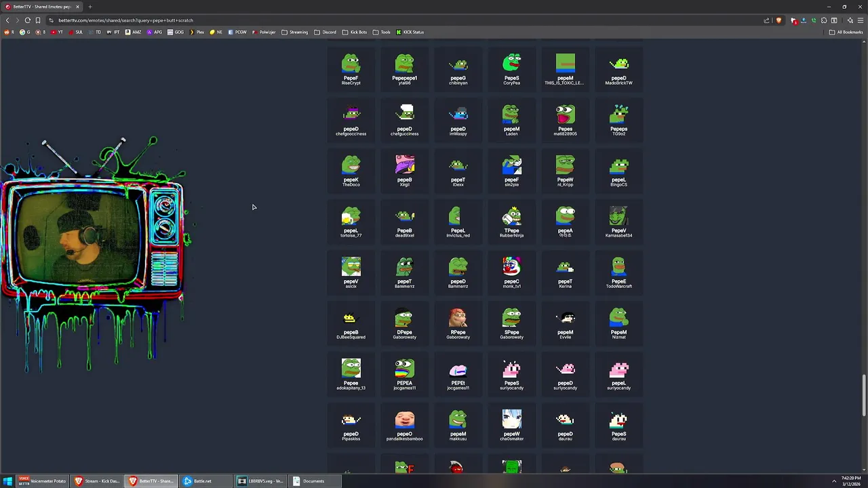Reload the current page

tap(27, 20)
